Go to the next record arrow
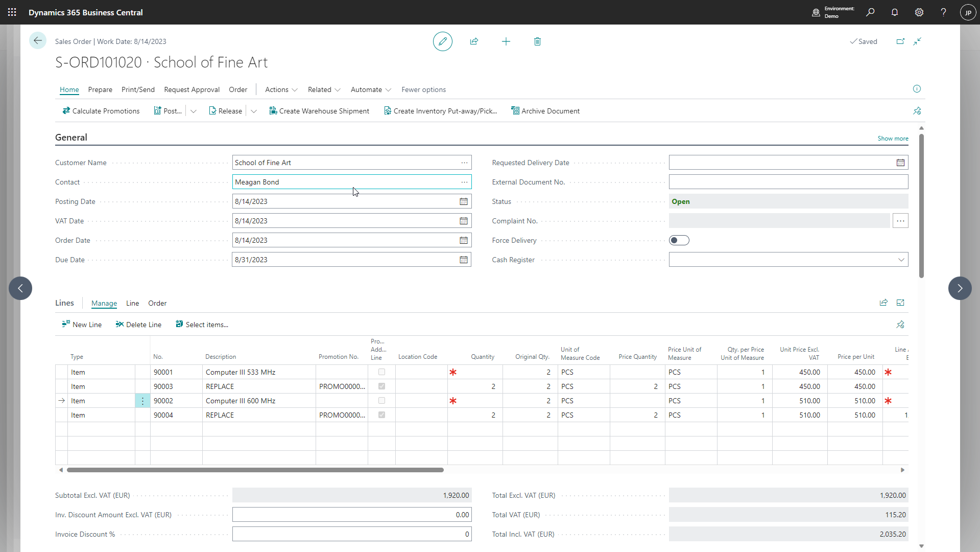This screenshot has width=980, height=552. click(x=960, y=288)
